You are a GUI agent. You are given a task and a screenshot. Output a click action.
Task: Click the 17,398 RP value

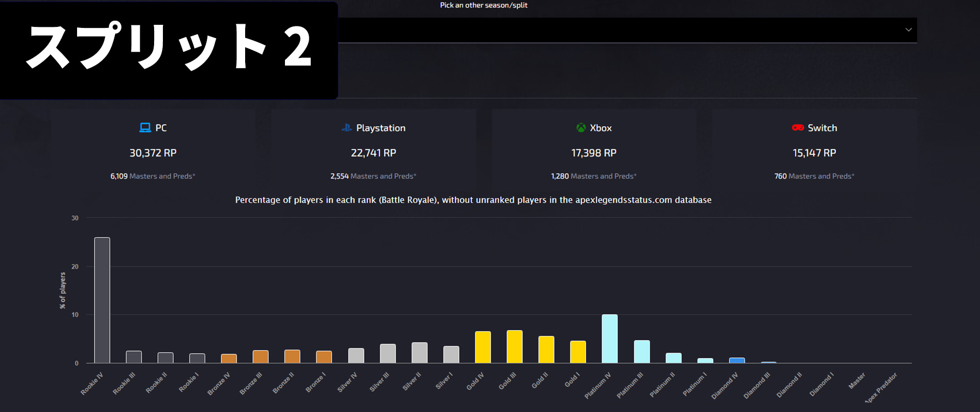tap(594, 153)
